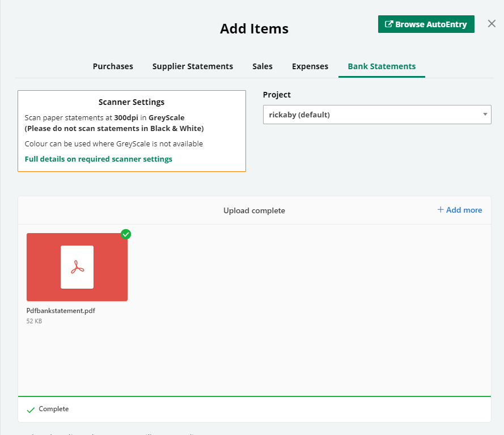Click the Pdfbankstatement.pdf thumbnail

pos(77,267)
